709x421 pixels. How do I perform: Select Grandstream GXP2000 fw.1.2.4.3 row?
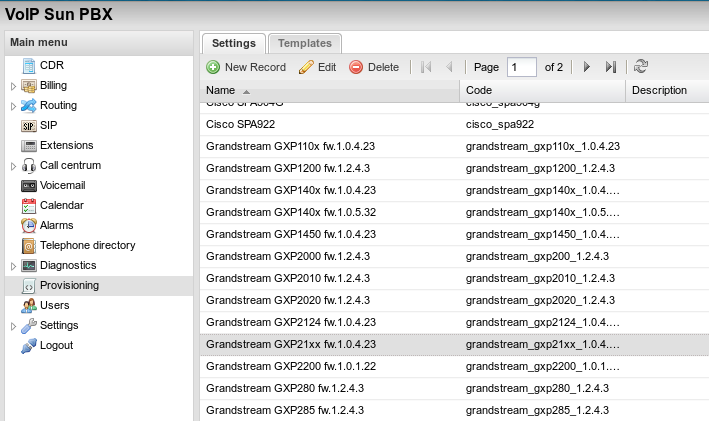(x=454, y=256)
